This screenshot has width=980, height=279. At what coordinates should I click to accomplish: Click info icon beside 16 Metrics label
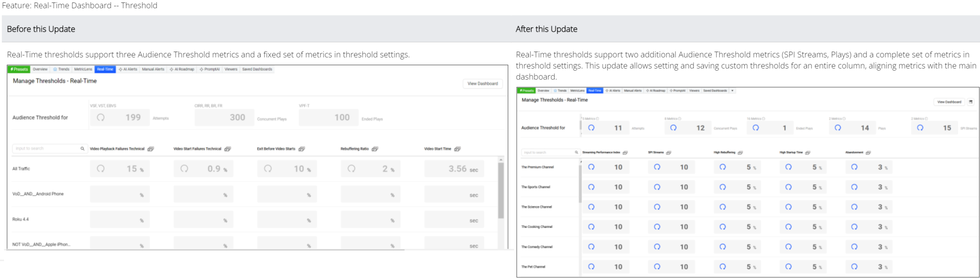point(764,119)
